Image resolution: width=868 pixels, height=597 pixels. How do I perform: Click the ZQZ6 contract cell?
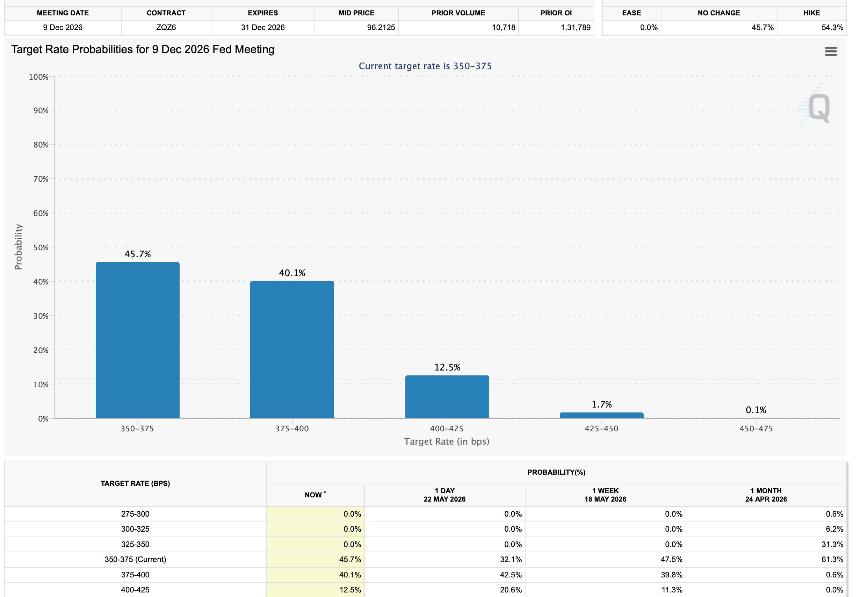(x=166, y=28)
